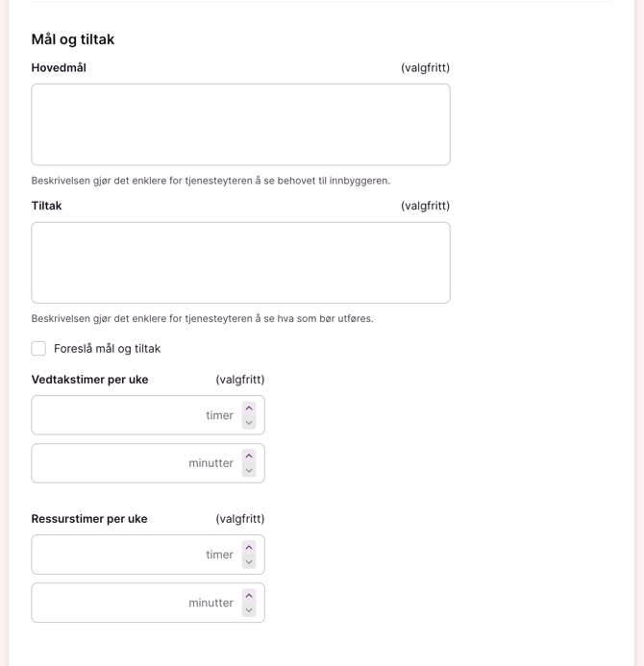Click the Foreslå mål og tiltak label text

pos(107,349)
